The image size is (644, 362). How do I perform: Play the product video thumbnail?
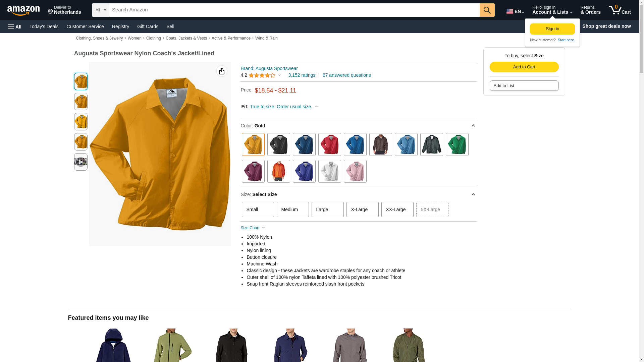pos(81,162)
